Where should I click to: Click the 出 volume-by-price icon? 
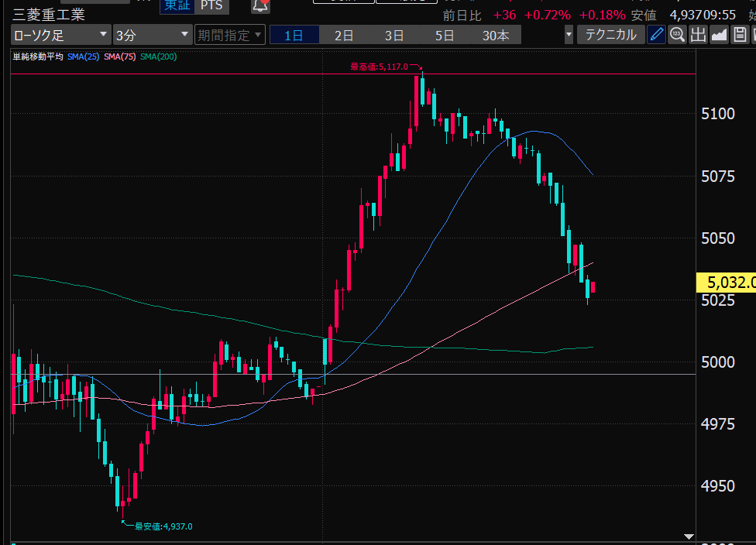point(698,35)
